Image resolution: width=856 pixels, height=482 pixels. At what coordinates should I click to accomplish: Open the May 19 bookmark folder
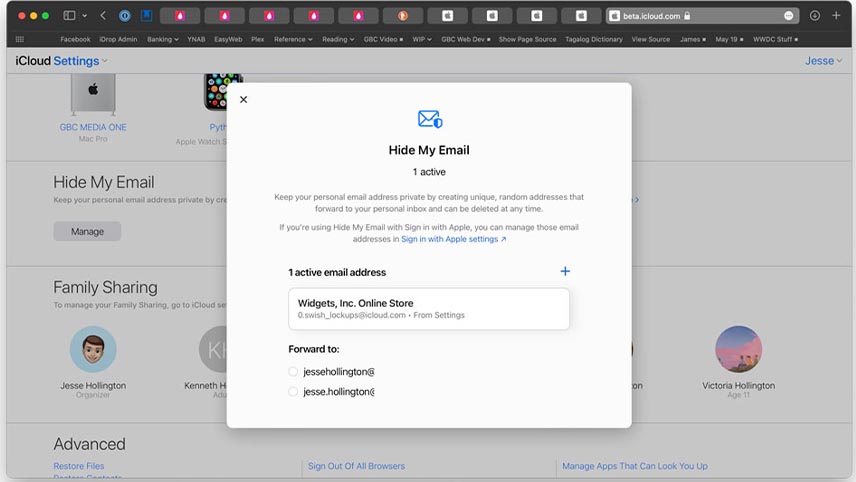point(729,39)
